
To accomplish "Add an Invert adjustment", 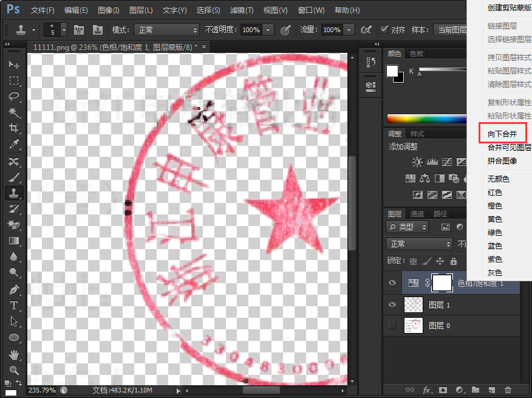I will [x=418, y=194].
